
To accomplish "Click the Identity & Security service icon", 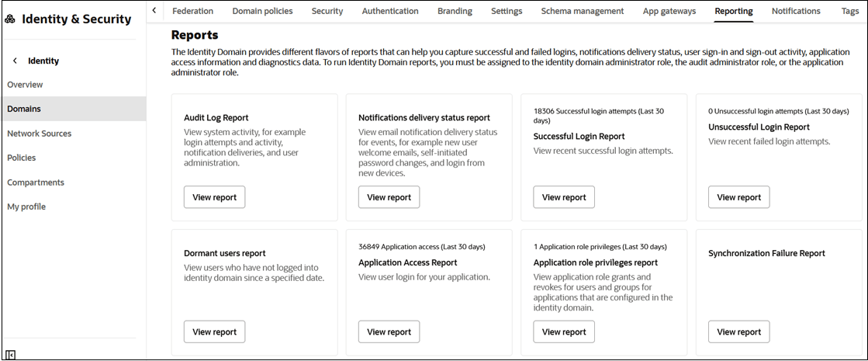I will coord(10,19).
